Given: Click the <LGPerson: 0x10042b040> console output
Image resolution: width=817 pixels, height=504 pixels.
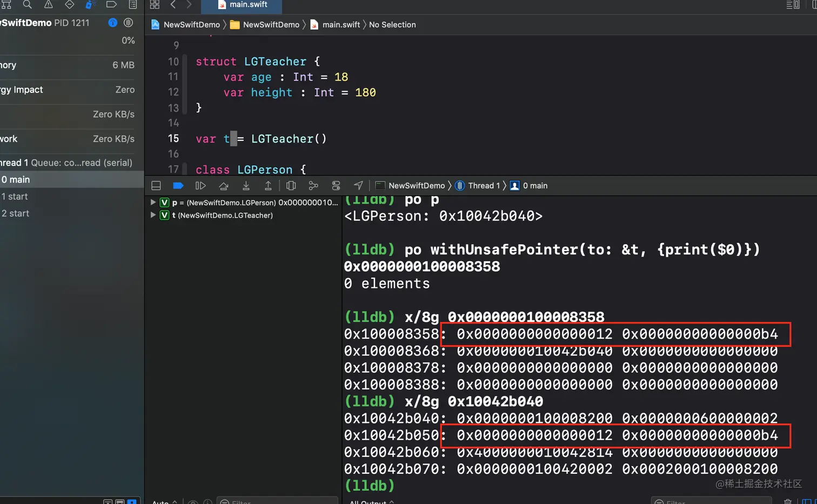Looking at the screenshot, I should pos(444,216).
